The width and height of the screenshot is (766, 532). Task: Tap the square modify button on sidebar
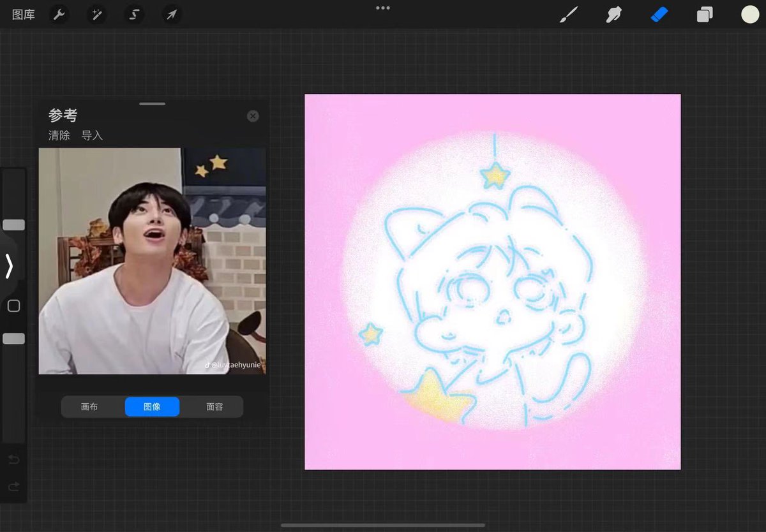point(13,306)
